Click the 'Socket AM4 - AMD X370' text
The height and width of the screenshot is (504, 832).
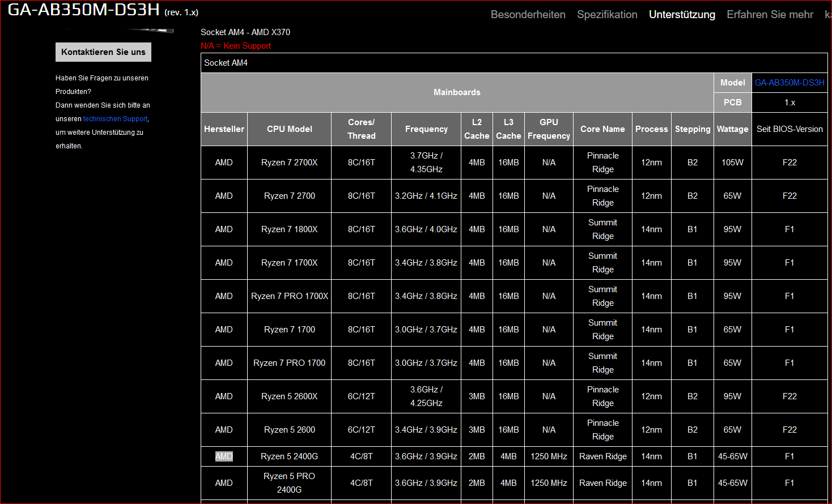click(245, 32)
